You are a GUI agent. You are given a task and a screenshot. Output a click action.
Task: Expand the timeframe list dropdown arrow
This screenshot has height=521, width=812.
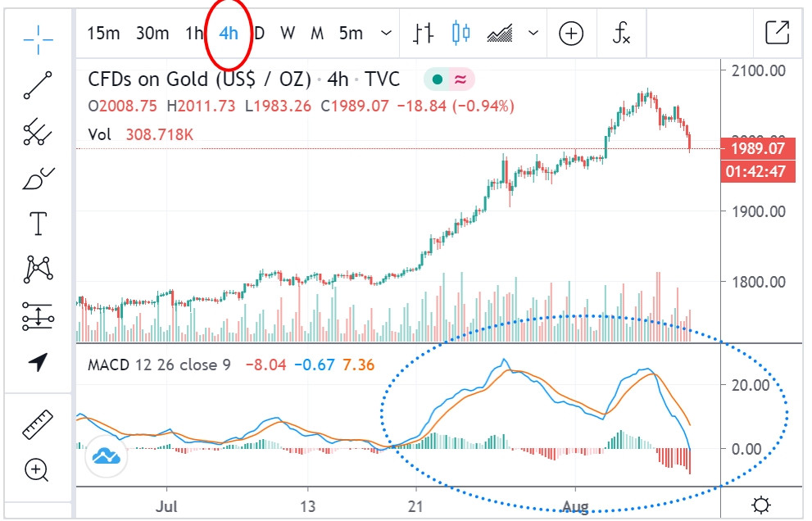coord(387,34)
